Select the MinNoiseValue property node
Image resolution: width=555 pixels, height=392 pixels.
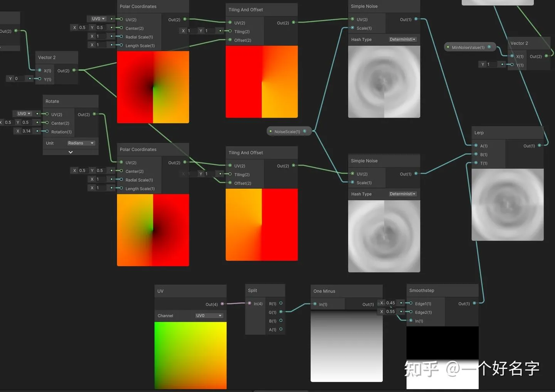pos(468,47)
